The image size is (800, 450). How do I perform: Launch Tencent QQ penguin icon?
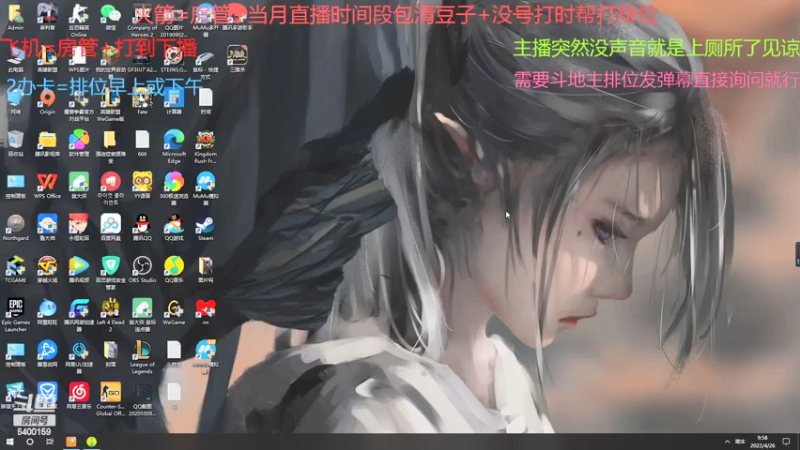coord(142,227)
